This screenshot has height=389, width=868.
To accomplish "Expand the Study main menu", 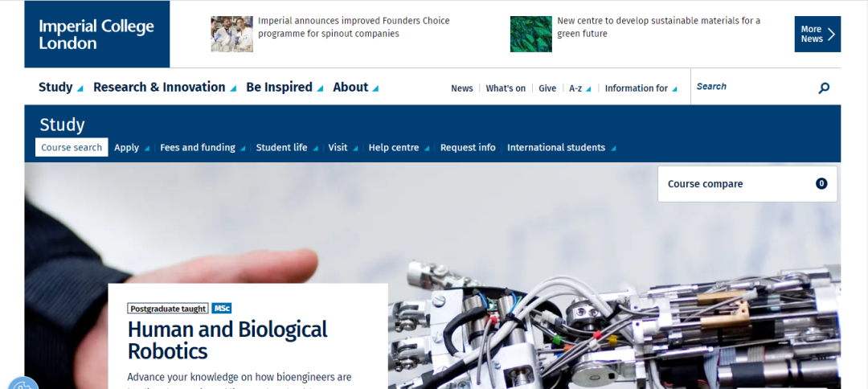I will (61, 87).
